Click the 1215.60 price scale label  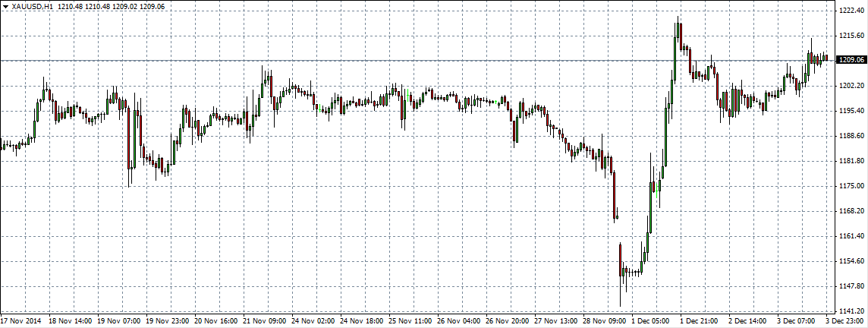(851, 36)
